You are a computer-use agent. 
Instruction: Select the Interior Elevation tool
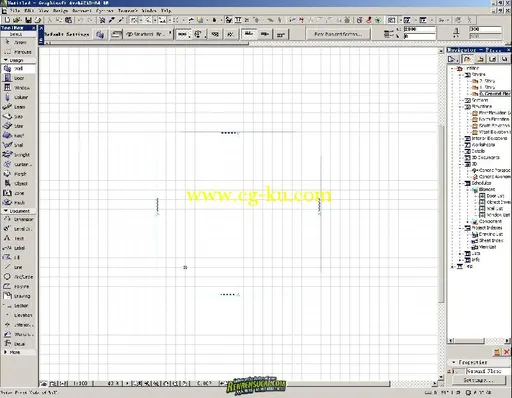tap(19, 325)
